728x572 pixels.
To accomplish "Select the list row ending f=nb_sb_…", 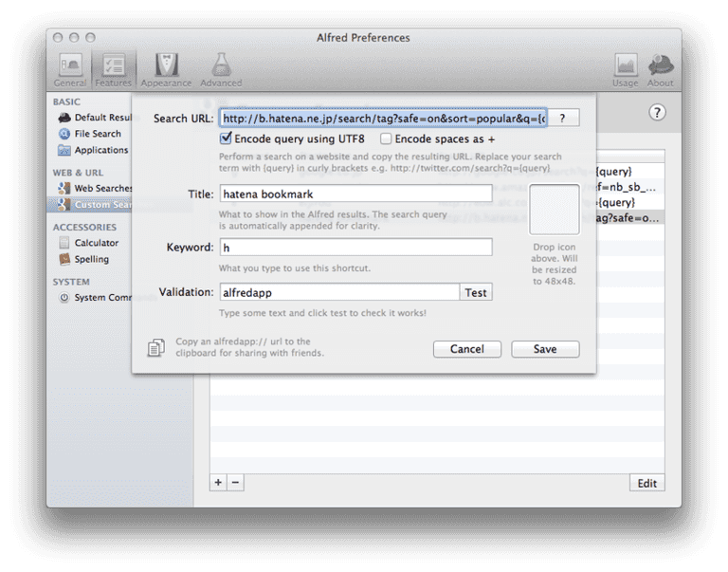I will coord(630,187).
